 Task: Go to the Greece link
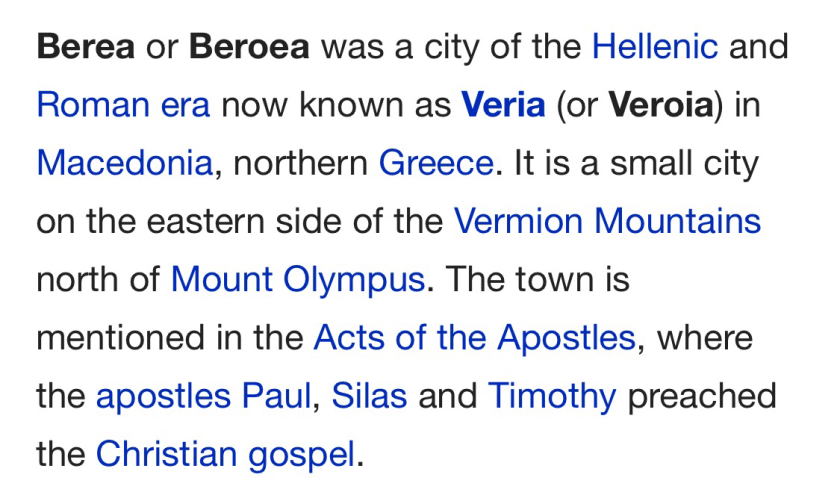436,163
